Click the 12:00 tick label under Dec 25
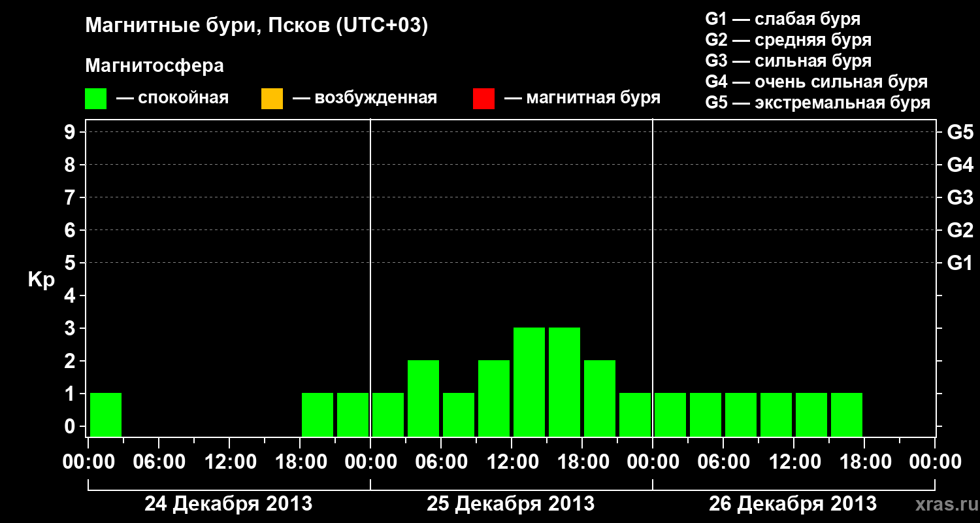The width and height of the screenshot is (980, 523). coord(512,462)
